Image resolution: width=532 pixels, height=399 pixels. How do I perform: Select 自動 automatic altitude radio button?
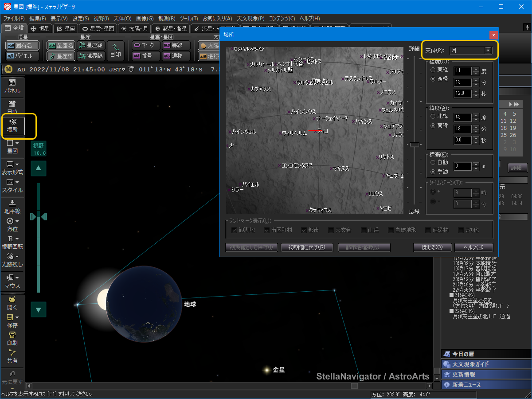click(x=433, y=163)
